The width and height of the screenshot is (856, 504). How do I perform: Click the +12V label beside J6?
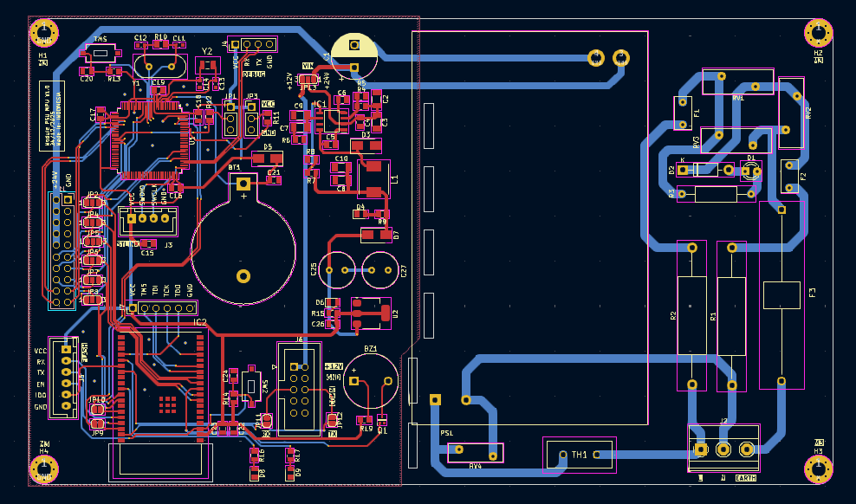point(334,366)
